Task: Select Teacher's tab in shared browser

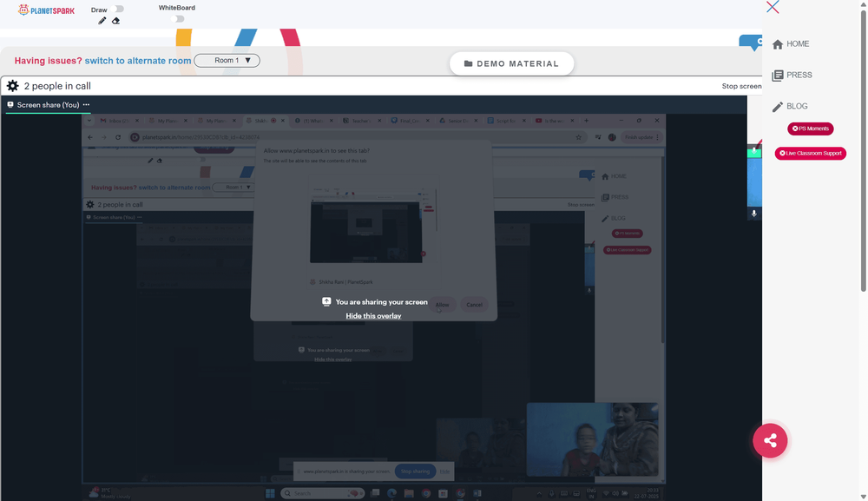Action: 361,121
